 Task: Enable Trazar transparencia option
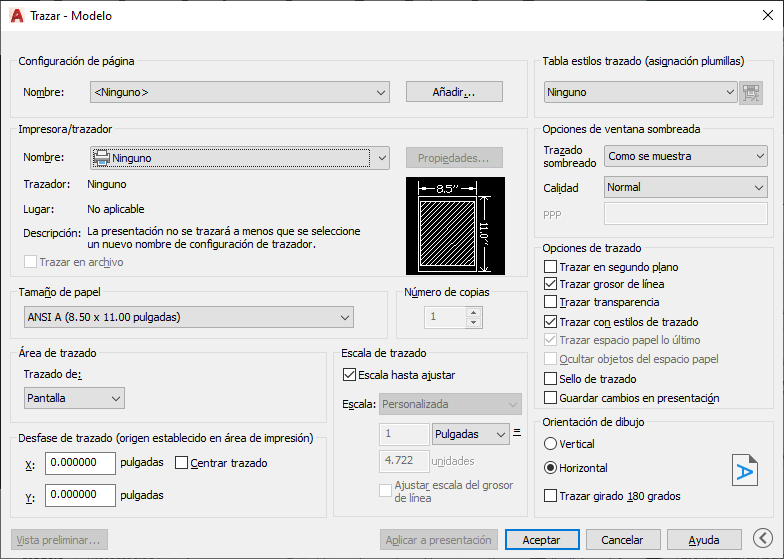[550, 302]
